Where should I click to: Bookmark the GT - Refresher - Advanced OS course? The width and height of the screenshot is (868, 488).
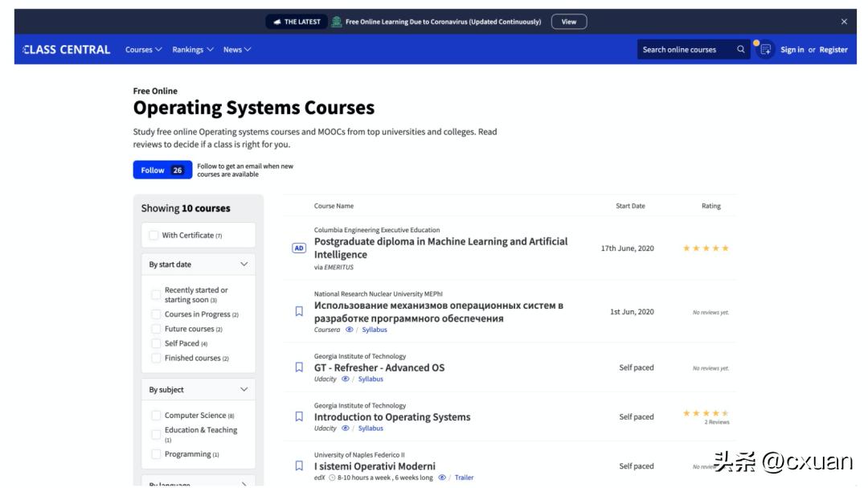coord(299,367)
